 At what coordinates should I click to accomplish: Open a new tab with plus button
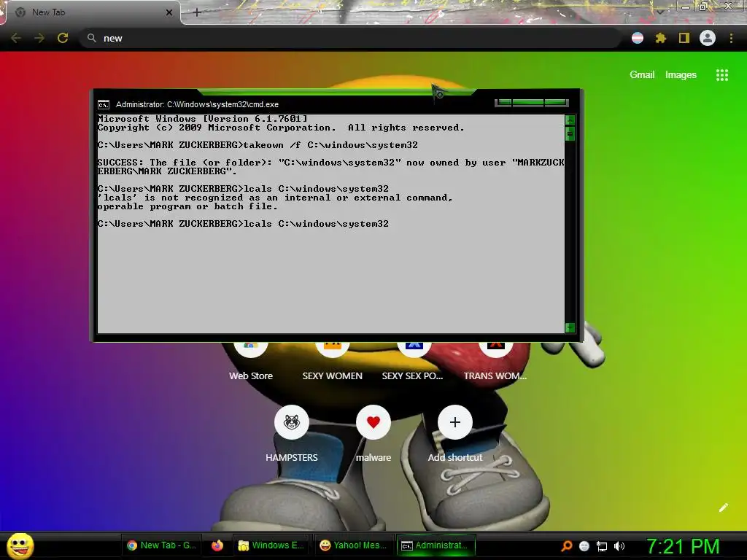tap(197, 12)
